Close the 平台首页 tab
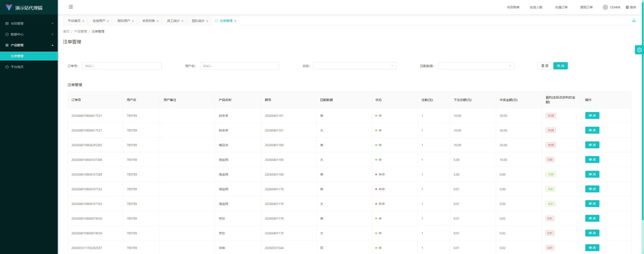The height and width of the screenshot is (254, 644). [x=83, y=21]
